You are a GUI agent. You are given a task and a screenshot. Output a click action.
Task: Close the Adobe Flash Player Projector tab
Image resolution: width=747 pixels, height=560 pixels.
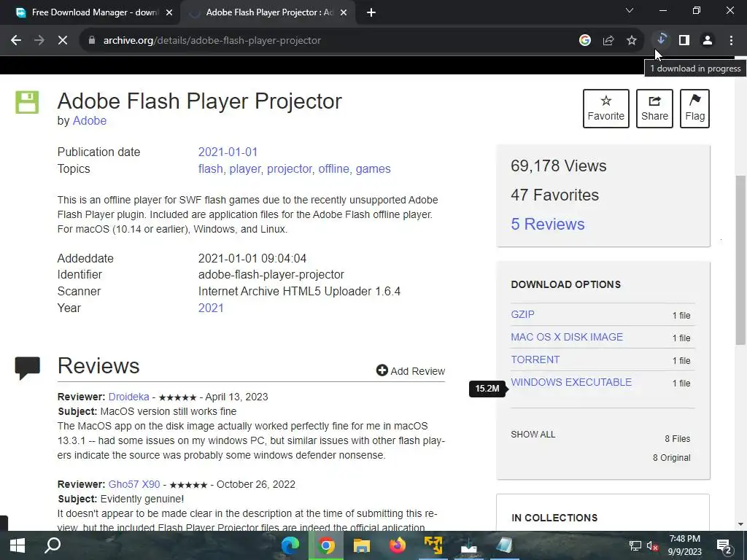point(344,12)
